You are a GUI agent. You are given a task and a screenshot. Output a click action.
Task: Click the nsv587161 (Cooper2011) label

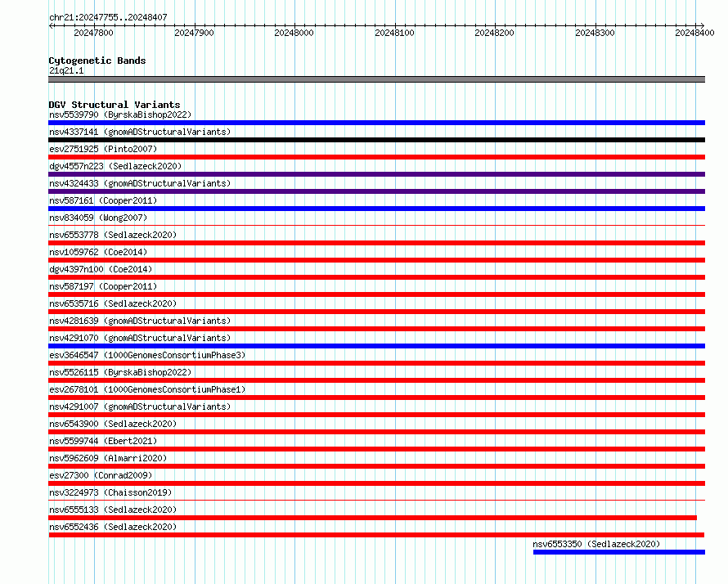[x=103, y=200]
